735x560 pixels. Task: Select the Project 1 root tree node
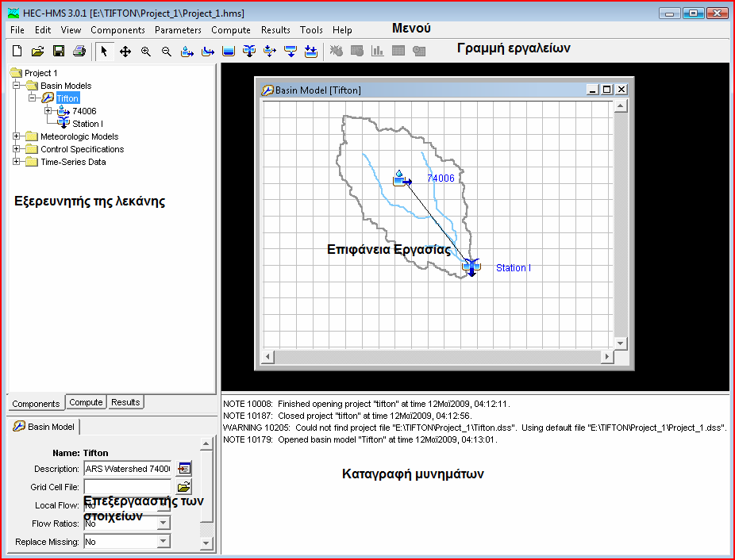click(x=40, y=73)
